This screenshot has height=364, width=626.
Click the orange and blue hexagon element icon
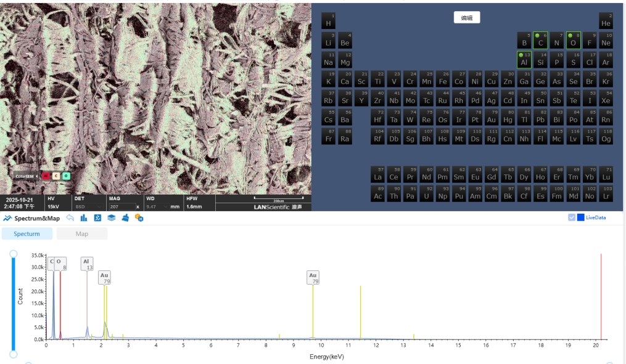click(139, 218)
